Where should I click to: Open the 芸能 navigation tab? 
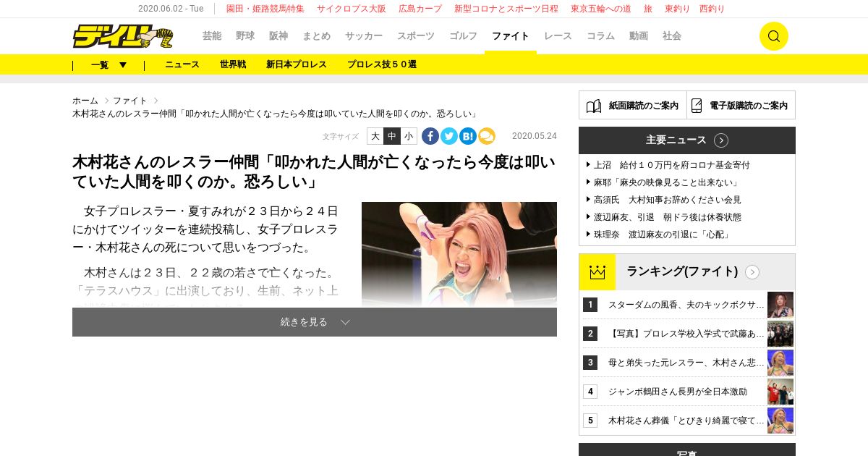[x=212, y=36]
